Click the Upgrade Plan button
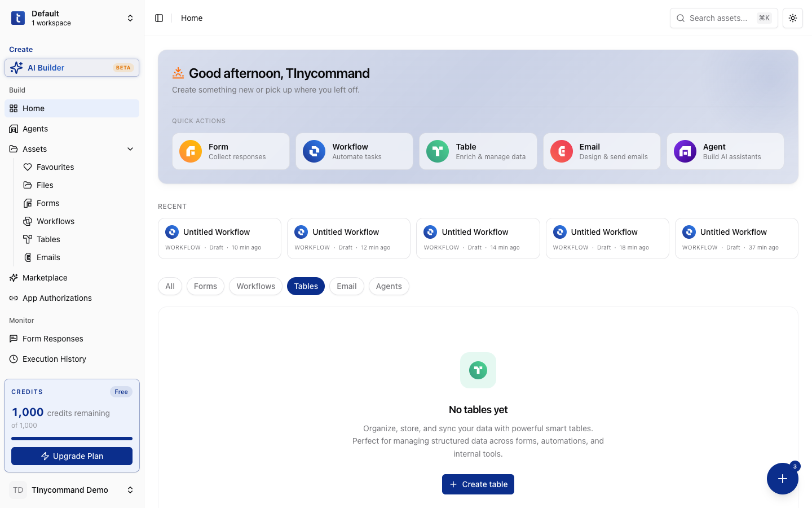 tap(72, 456)
